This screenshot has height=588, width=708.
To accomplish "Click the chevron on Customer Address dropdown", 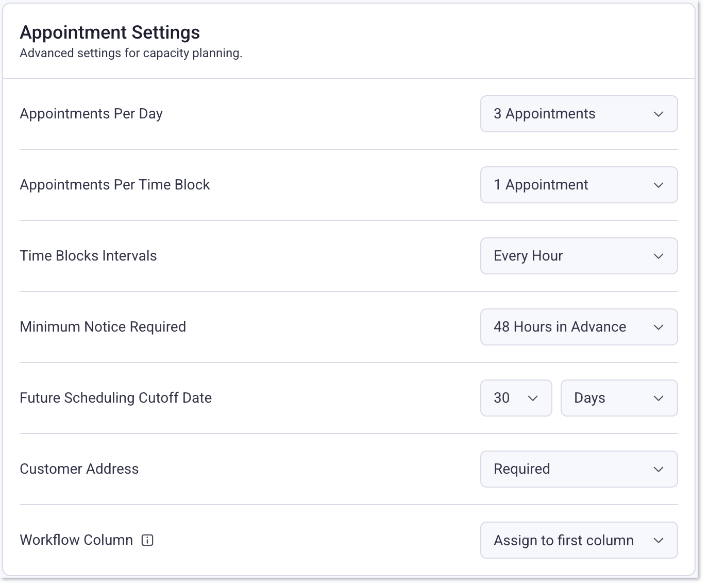I will click(x=658, y=469).
